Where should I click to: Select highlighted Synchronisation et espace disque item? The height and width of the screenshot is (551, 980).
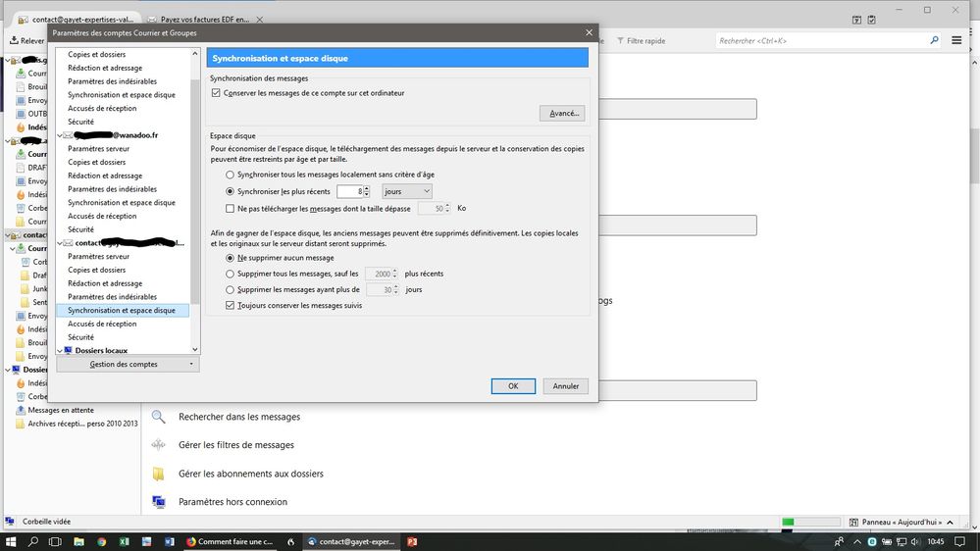(122, 311)
